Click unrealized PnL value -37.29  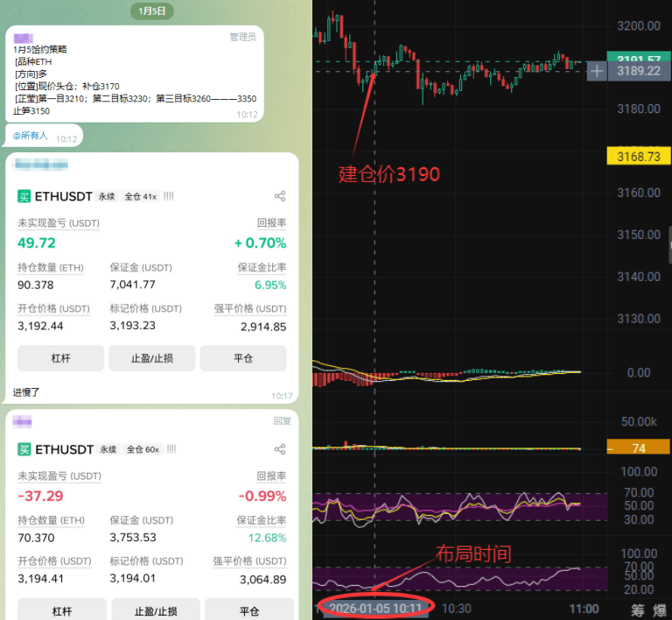[x=40, y=496]
